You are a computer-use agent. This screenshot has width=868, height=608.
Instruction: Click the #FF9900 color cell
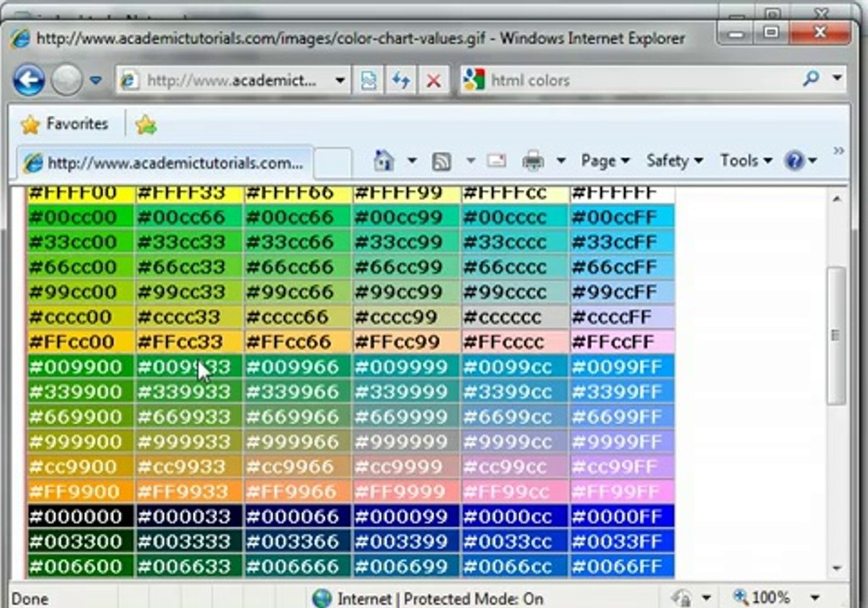click(x=81, y=491)
